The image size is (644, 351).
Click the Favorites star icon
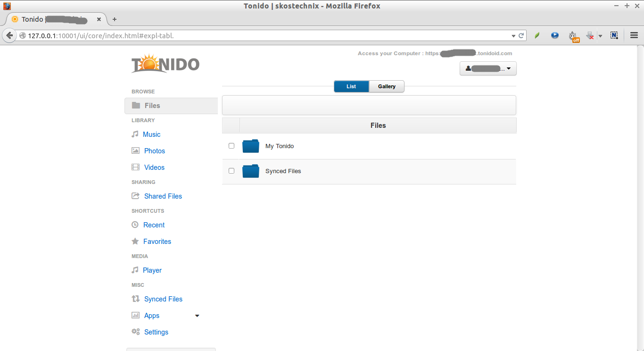click(x=135, y=241)
